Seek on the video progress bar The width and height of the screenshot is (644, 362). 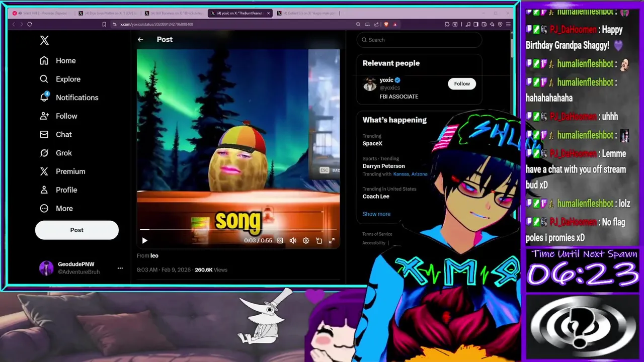(238, 229)
